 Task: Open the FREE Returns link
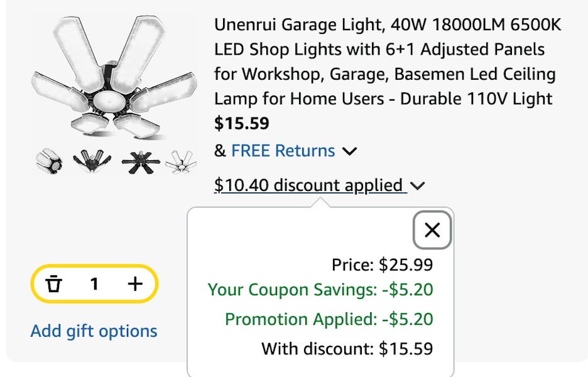(283, 151)
